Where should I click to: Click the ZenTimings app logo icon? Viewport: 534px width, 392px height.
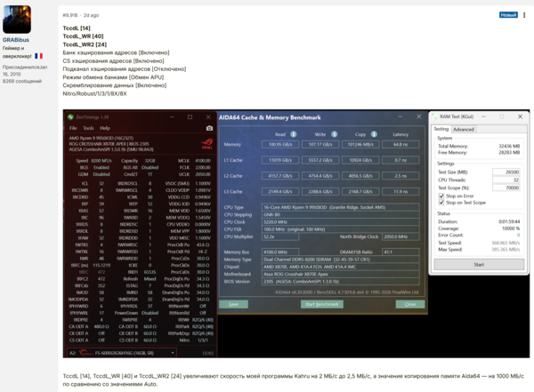pyautogui.click(x=70, y=117)
